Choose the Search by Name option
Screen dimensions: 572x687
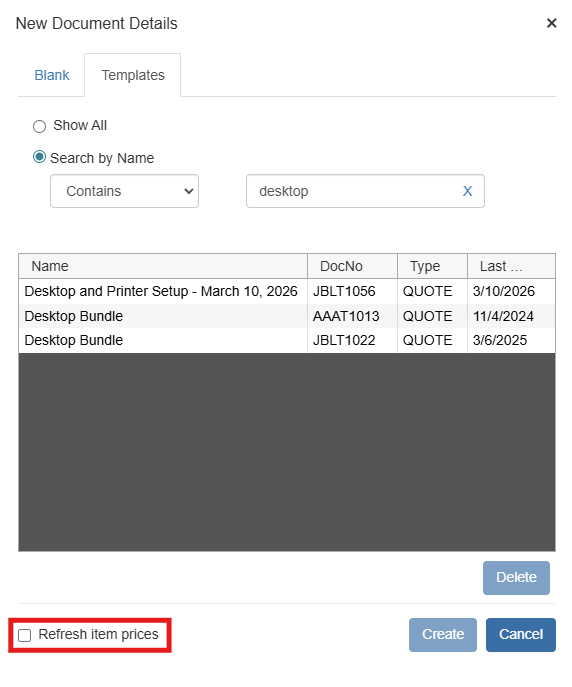pyautogui.click(x=39, y=157)
